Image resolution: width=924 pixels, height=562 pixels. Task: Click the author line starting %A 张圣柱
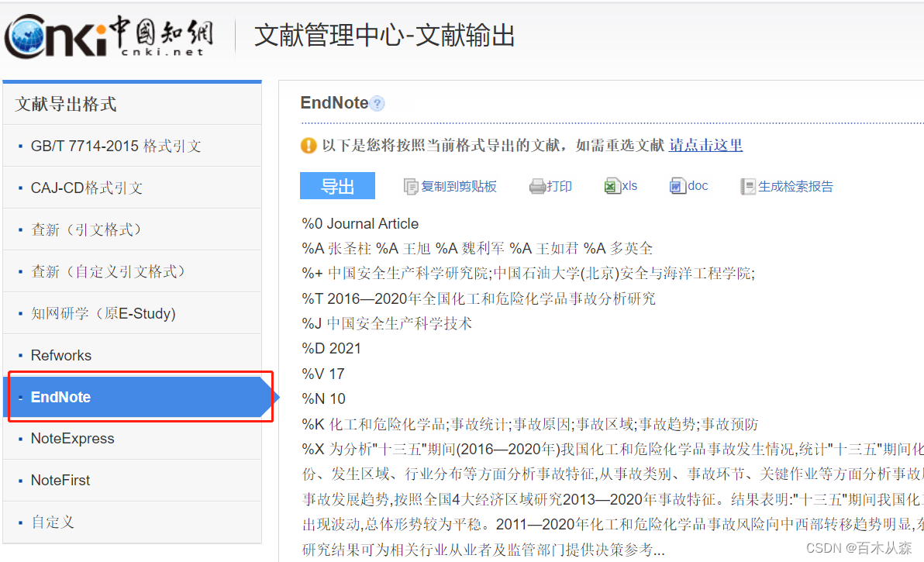click(478, 249)
